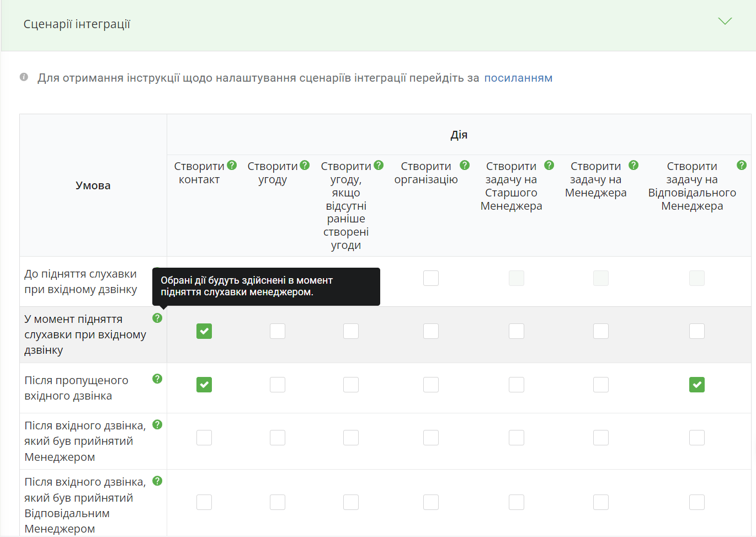Check Створити організацію for У момент підняття слухавки
This screenshot has height=537, width=756.
pos(431,331)
